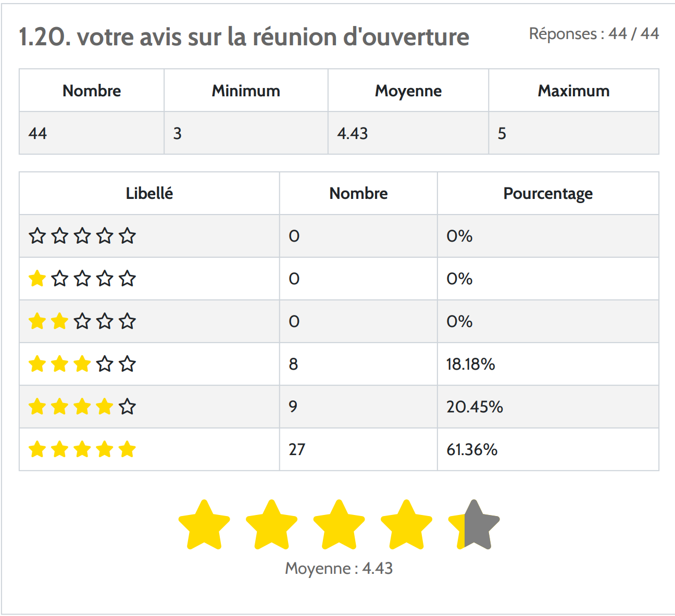Screen dimensions: 675x616
Task: Click the third large average rating star
Action: click(339, 525)
